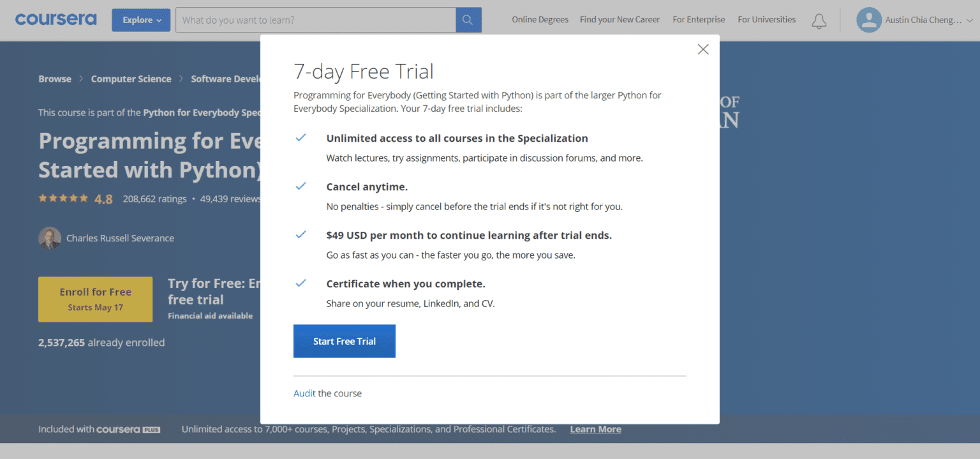980x459 pixels.
Task: Open For Enterprise from the top menu
Action: (699, 20)
